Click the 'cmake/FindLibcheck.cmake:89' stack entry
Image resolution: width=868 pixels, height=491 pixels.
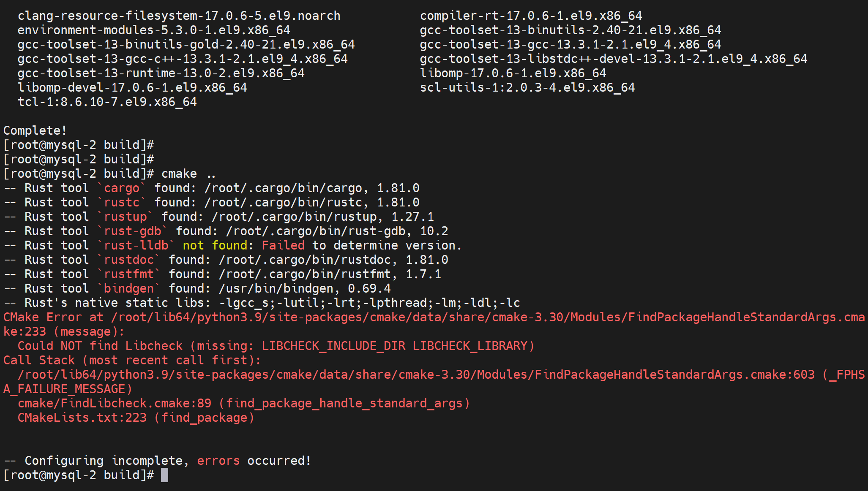115,403
